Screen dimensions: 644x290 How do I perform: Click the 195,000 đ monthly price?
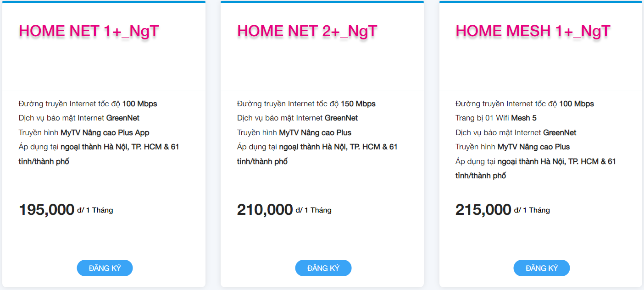click(47, 210)
